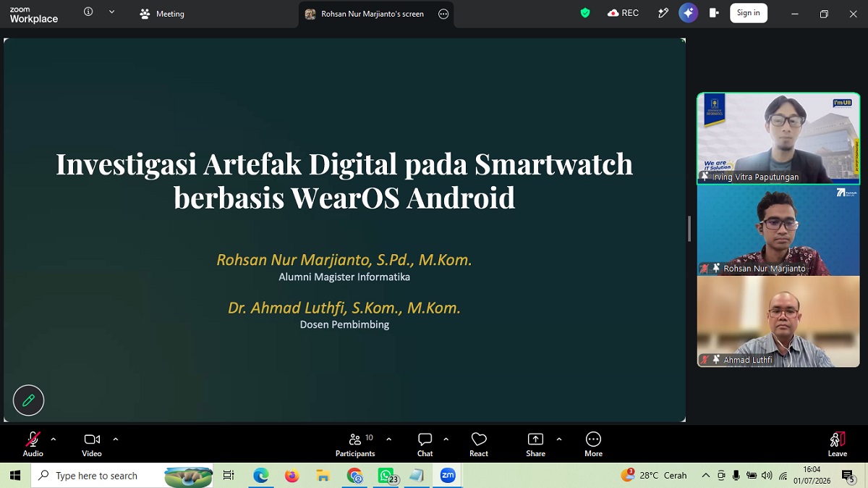Image resolution: width=868 pixels, height=488 pixels.
Task: Open the 28°C Cerah weather widget
Action: click(x=655, y=476)
